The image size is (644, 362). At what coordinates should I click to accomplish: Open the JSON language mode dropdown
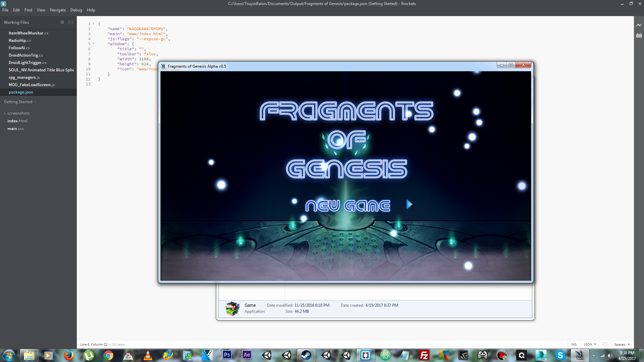tap(590, 344)
